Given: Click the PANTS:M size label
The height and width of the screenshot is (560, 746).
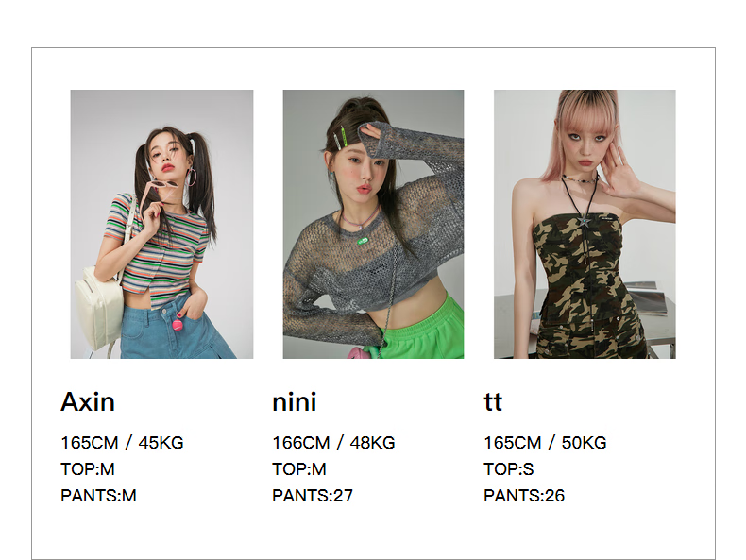Looking at the screenshot, I should click(98, 496).
